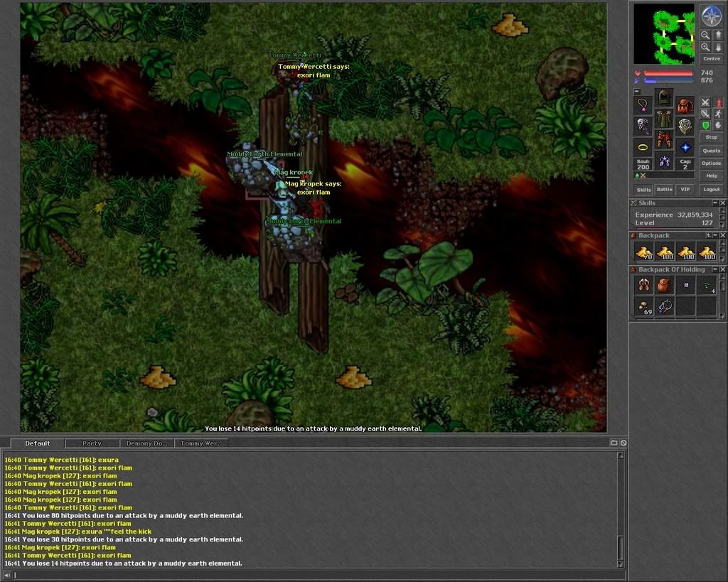The width and height of the screenshot is (728, 582).
Task: Zoom in the minimap
Action: tap(705, 47)
